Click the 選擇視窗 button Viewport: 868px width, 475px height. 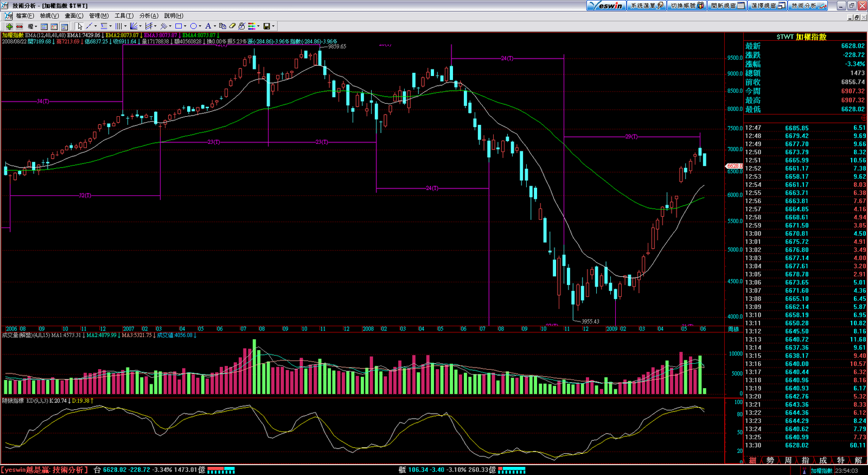(768, 5)
